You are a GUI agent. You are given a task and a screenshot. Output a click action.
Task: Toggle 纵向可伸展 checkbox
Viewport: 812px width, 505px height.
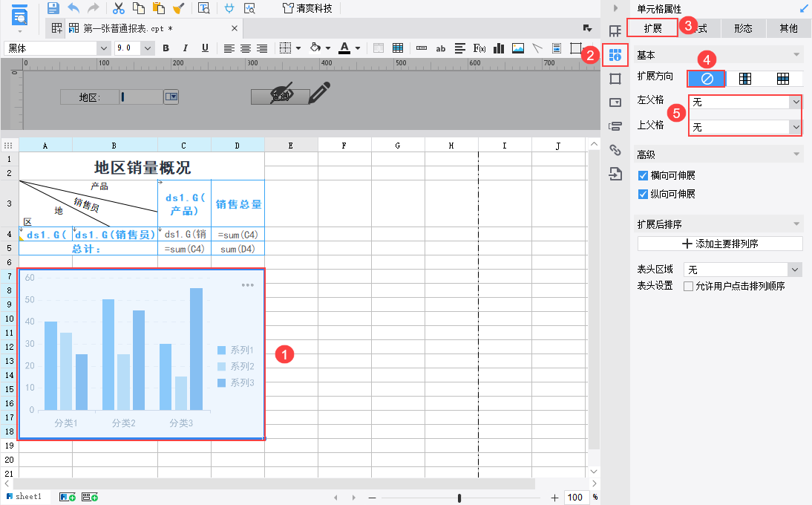[x=644, y=195]
